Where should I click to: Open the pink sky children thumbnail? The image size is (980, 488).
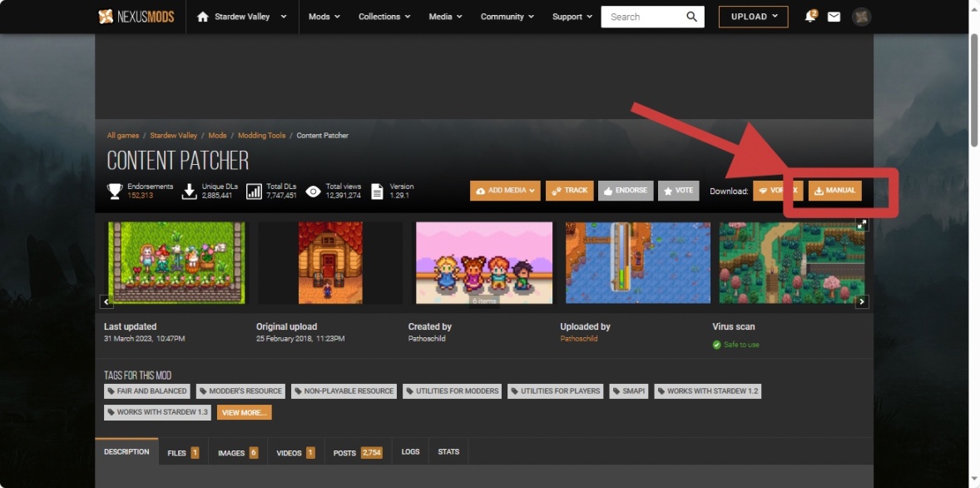(484, 263)
